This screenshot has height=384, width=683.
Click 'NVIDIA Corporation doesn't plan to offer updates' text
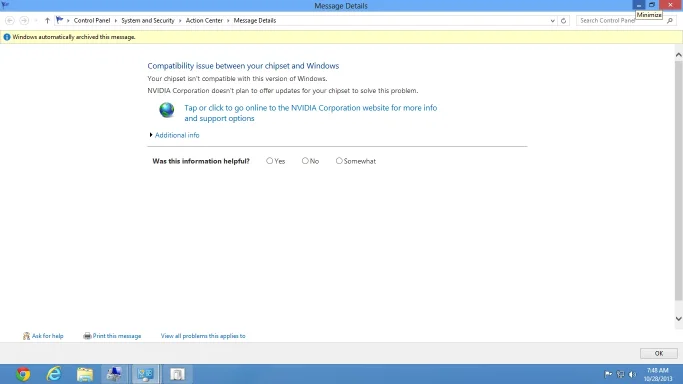(283, 91)
